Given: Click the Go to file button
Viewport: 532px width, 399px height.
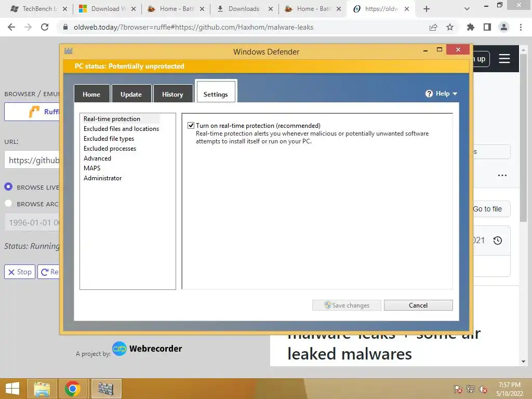Looking at the screenshot, I should click(x=490, y=209).
